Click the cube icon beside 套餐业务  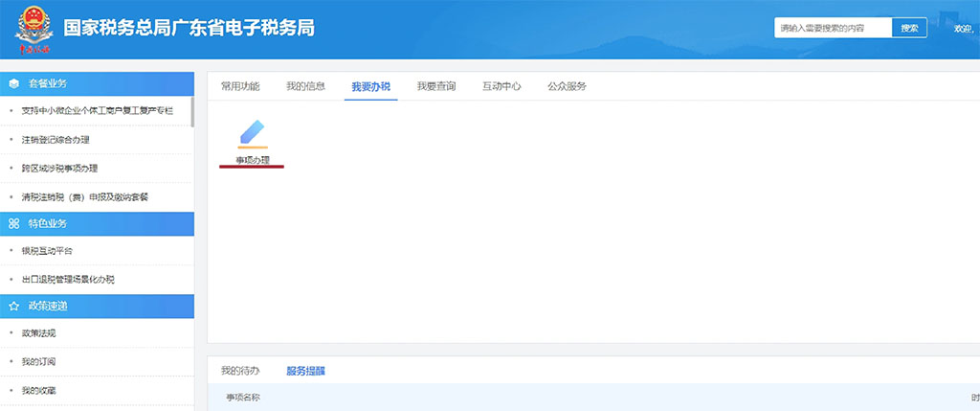point(14,83)
